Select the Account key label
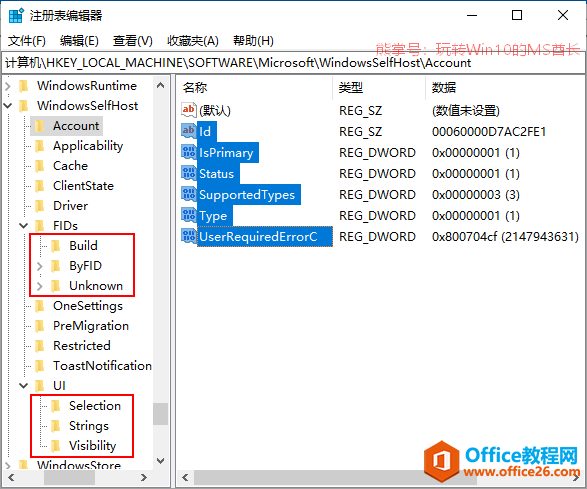The height and width of the screenshot is (489, 587). tap(76, 126)
